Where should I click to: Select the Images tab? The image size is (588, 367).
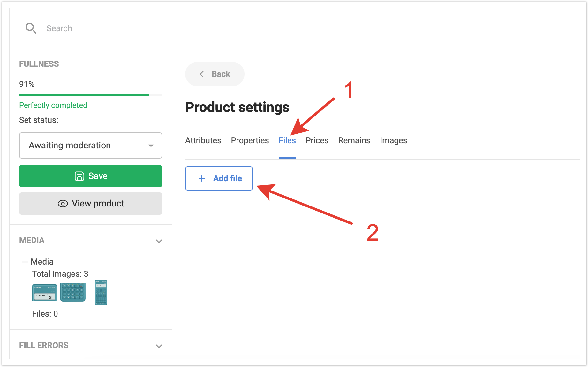tap(393, 140)
